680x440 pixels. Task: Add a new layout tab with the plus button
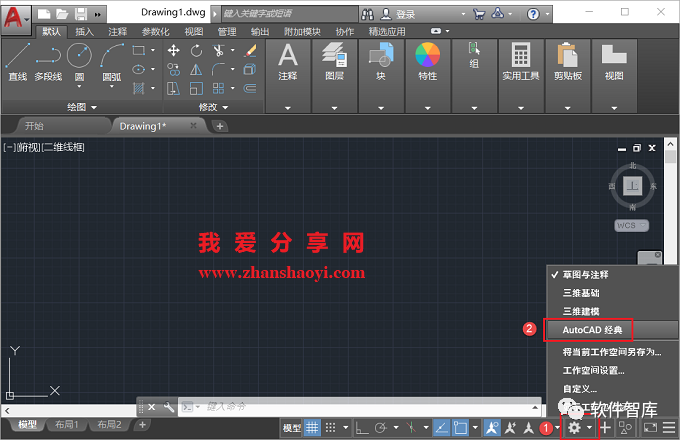(142, 425)
